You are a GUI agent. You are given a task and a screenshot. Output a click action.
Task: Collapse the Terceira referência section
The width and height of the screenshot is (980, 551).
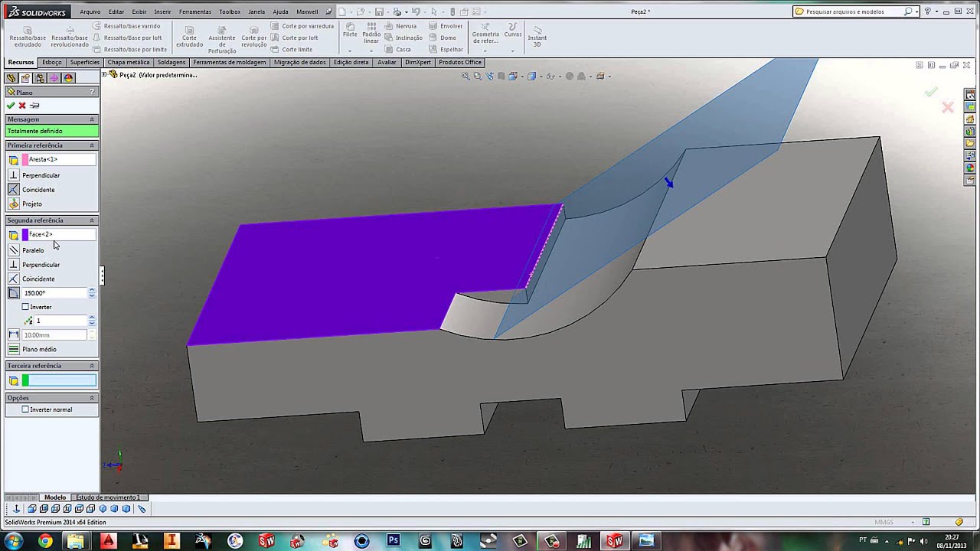92,366
